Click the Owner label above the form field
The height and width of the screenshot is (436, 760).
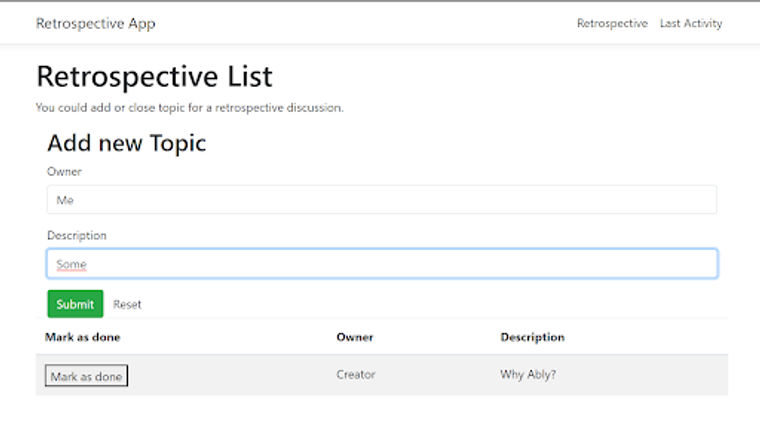pyautogui.click(x=64, y=172)
